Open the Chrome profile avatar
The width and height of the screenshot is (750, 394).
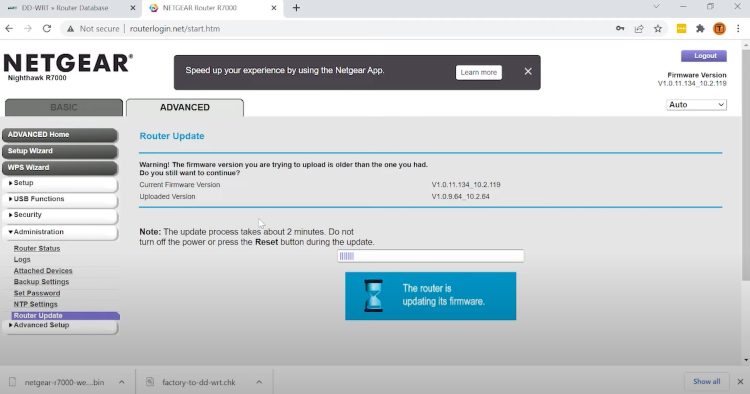coord(719,29)
